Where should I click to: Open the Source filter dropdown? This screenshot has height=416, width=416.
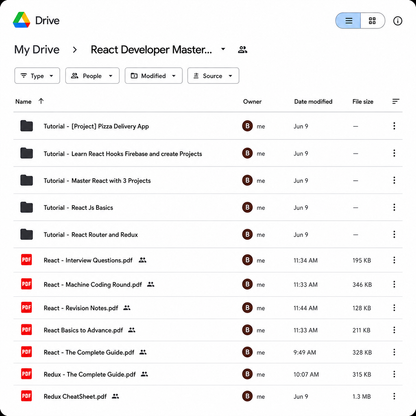213,76
